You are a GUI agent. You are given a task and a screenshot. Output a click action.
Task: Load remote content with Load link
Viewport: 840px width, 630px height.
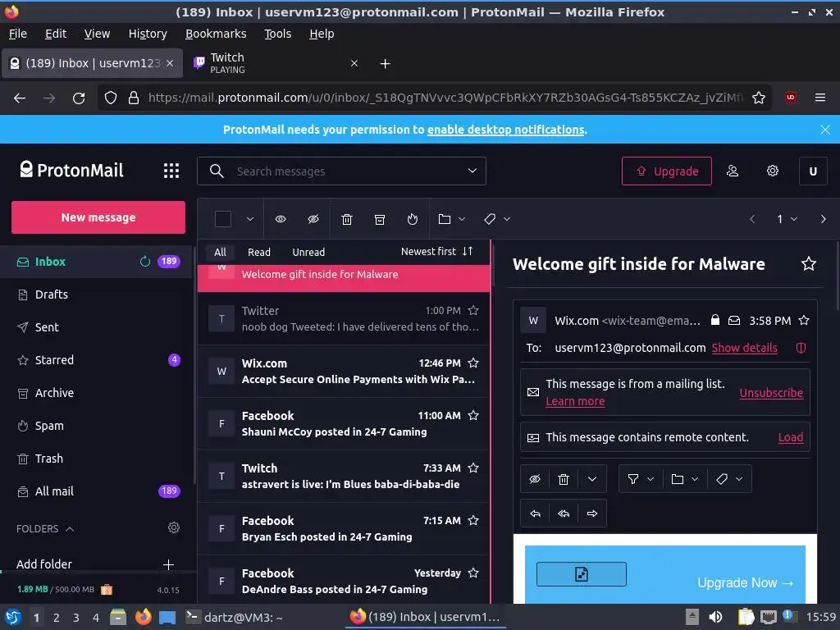(790, 437)
